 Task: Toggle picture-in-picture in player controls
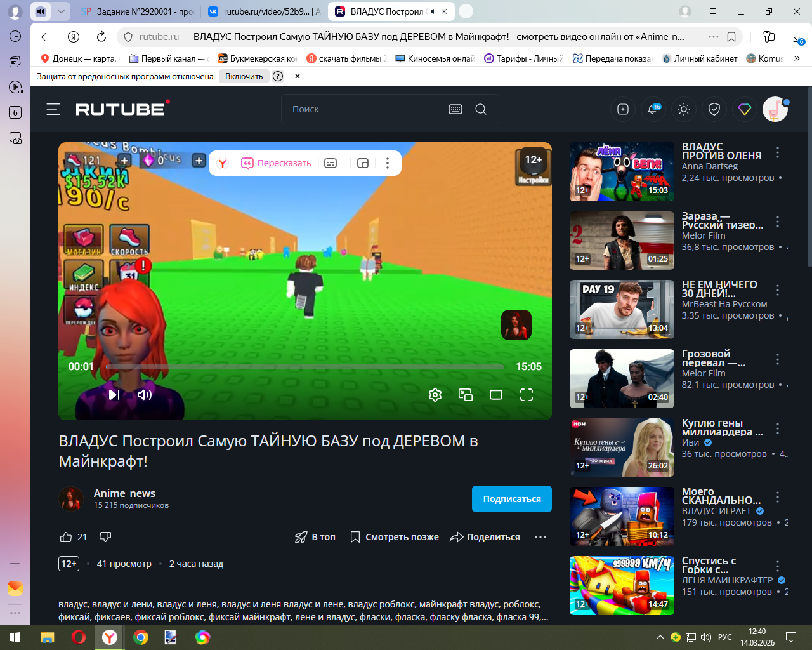pyautogui.click(x=466, y=395)
